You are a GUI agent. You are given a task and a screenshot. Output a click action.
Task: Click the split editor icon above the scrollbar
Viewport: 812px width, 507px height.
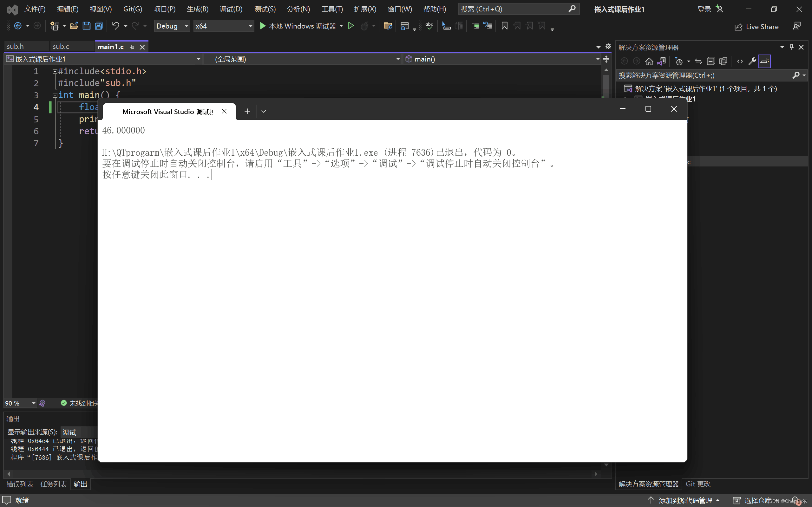(x=606, y=59)
